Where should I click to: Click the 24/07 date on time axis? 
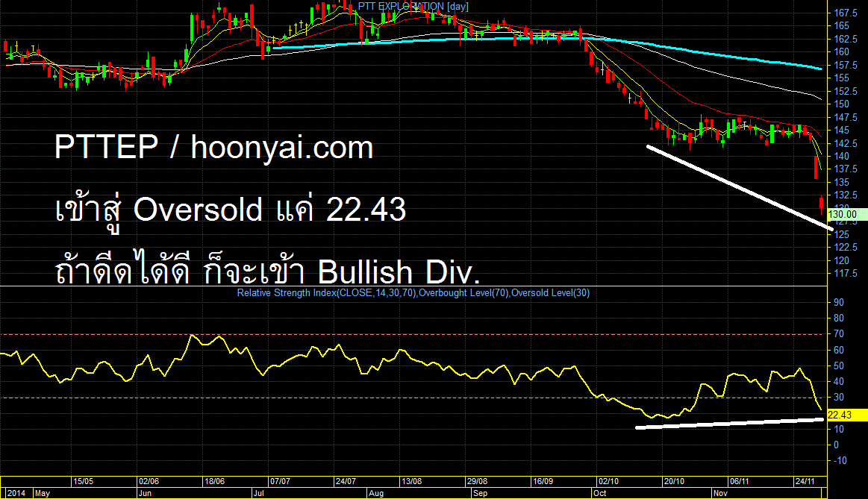[x=346, y=481]
